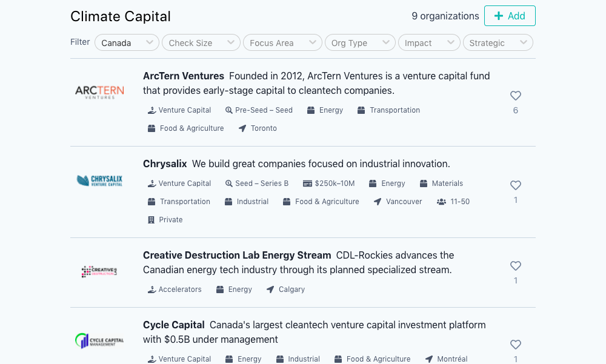Click the Cycle Capital heart icon
606x364 pixels.
[x=516, y=344]
